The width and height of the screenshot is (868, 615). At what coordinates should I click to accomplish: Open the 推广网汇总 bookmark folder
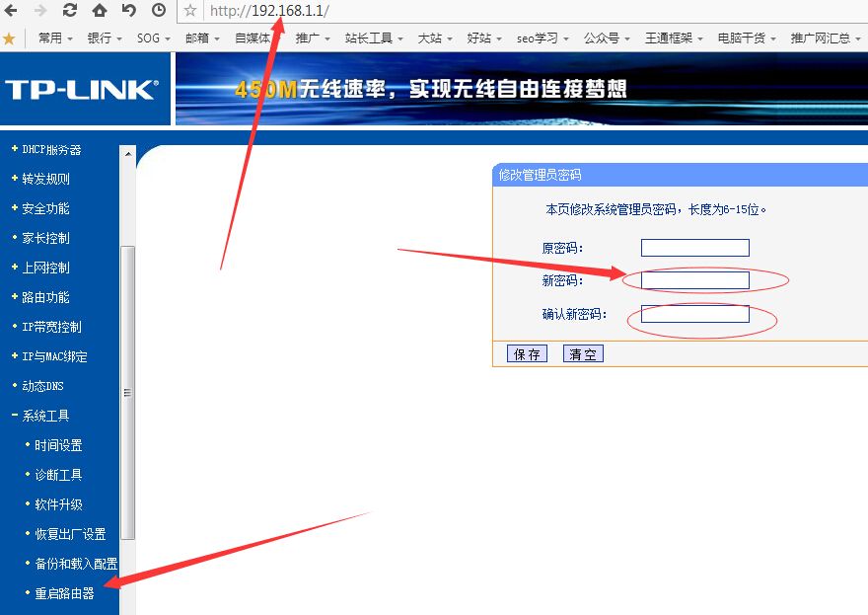pyautogui.click(x=826, y=38)
